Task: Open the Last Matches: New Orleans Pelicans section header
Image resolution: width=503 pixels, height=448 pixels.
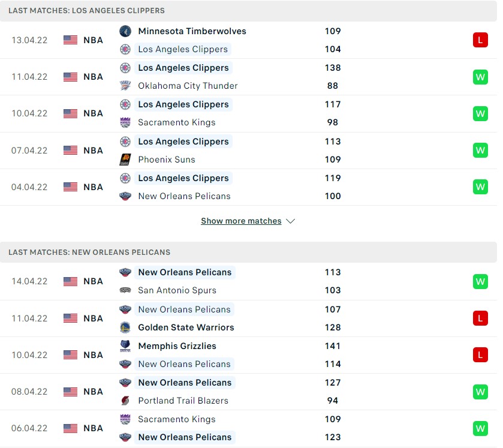Action: [91, 252]
